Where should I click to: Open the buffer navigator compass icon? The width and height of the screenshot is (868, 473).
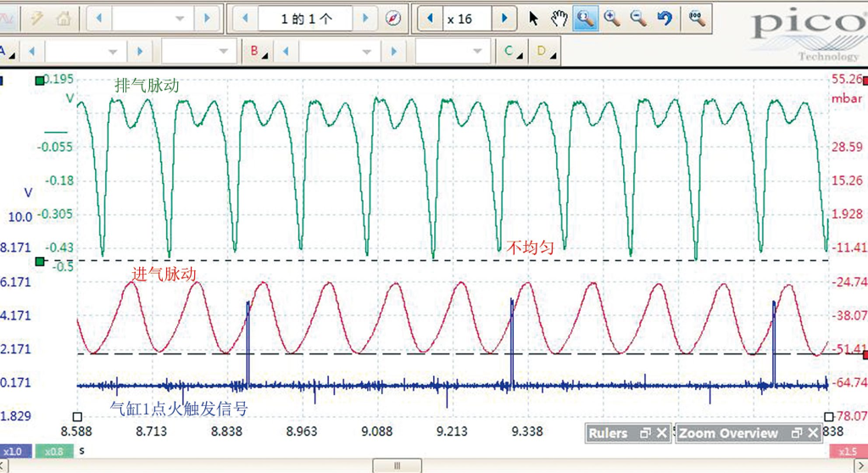point(393,19)
